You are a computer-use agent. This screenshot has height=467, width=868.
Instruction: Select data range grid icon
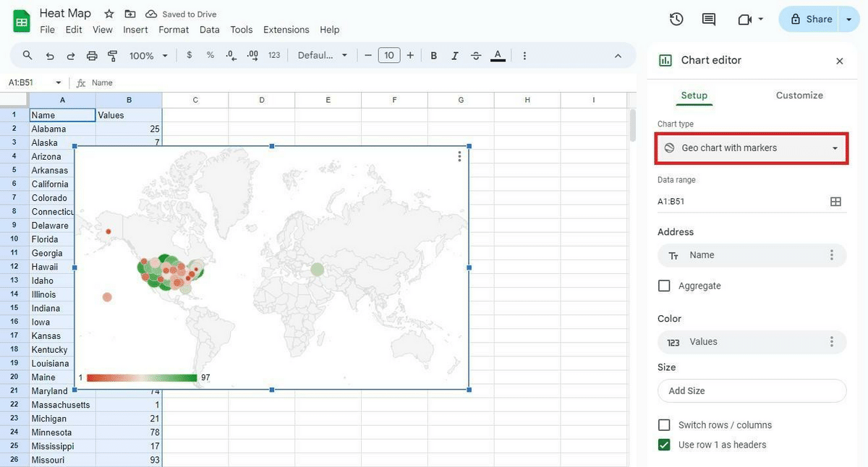835,202
